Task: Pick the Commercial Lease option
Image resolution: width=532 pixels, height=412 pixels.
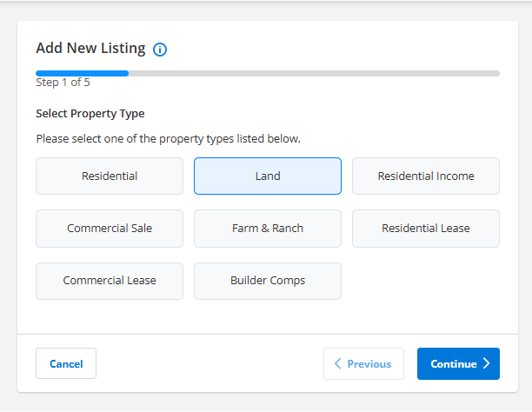Action: click(x=110, y=281)
